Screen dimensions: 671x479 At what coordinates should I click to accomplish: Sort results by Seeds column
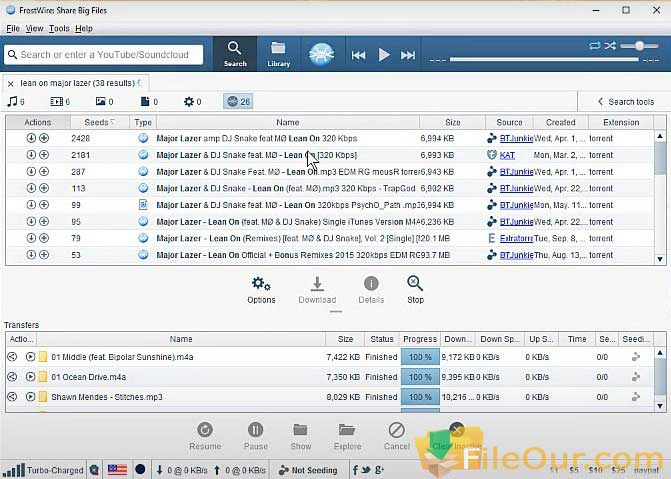(100, 122)
